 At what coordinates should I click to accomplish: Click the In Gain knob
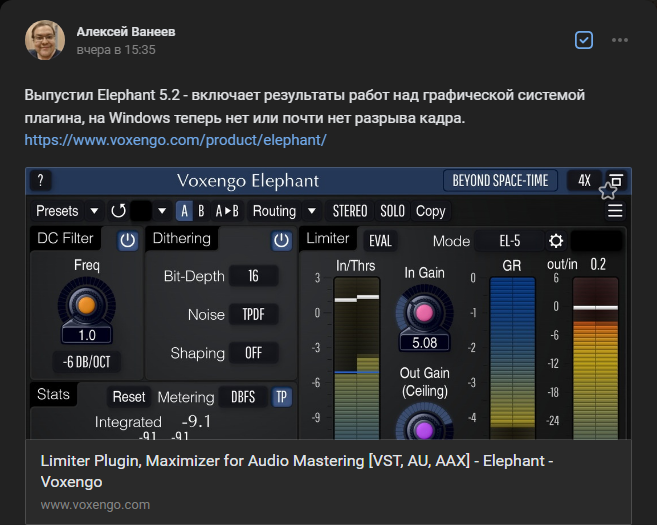click(424, 313)
